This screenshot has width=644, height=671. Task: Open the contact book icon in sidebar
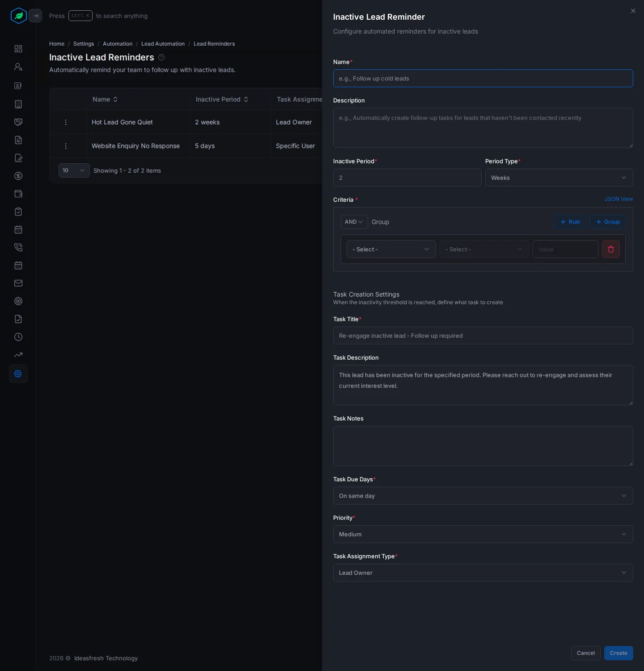18,85
